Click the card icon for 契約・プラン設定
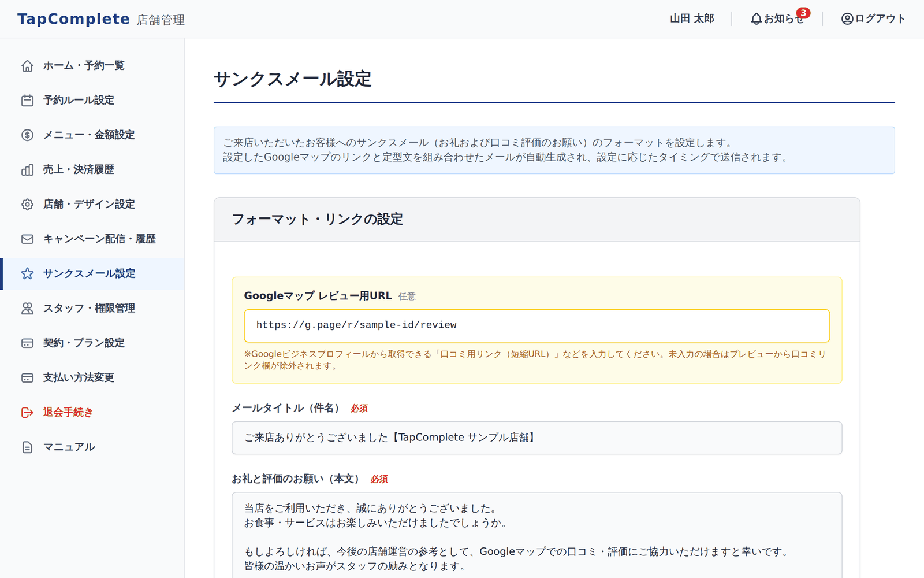This screenshot has width=924, height=578. (27, 343)
